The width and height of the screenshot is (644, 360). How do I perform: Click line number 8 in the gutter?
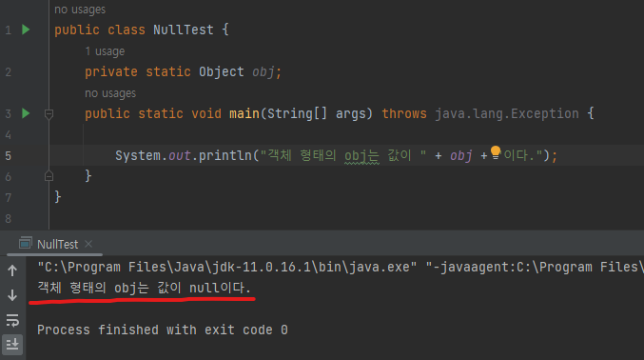click(x=9, y=218)
